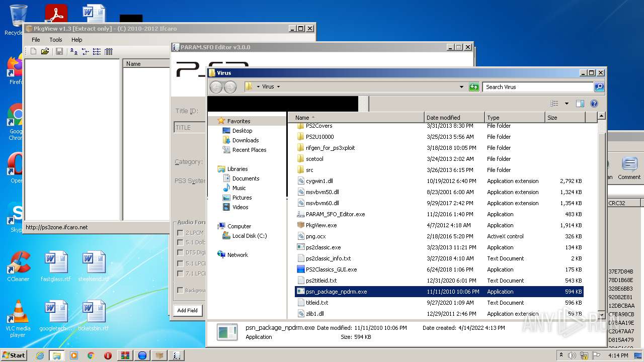Click the Add Field button

(x=187, y=310)
